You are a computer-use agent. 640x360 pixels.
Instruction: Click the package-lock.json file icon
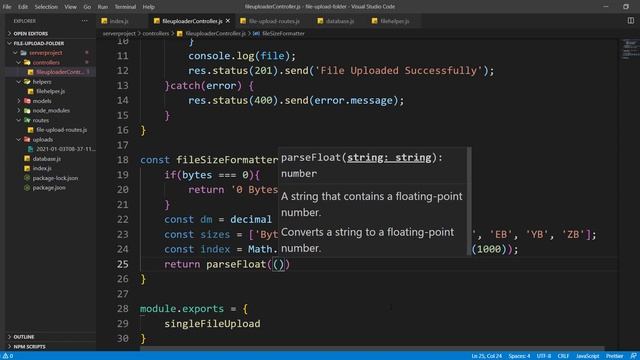pos(27,178)
